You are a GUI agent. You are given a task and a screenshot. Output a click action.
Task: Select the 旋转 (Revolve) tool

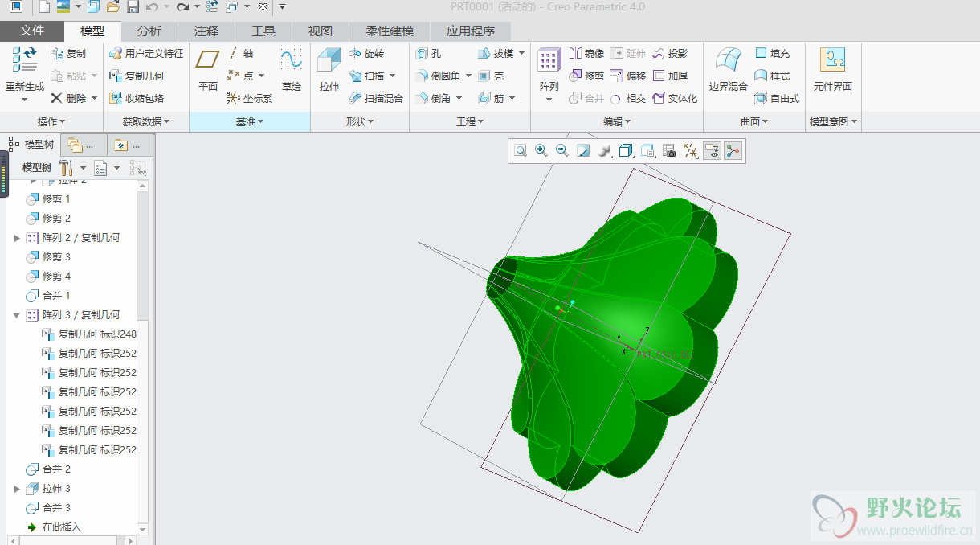[366, 53]
